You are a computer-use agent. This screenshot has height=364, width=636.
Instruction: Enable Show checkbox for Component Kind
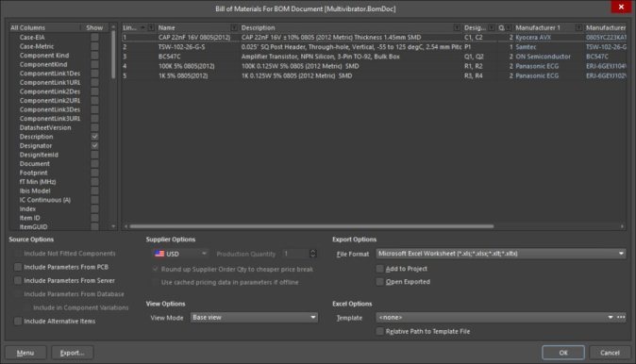[94, 56]
